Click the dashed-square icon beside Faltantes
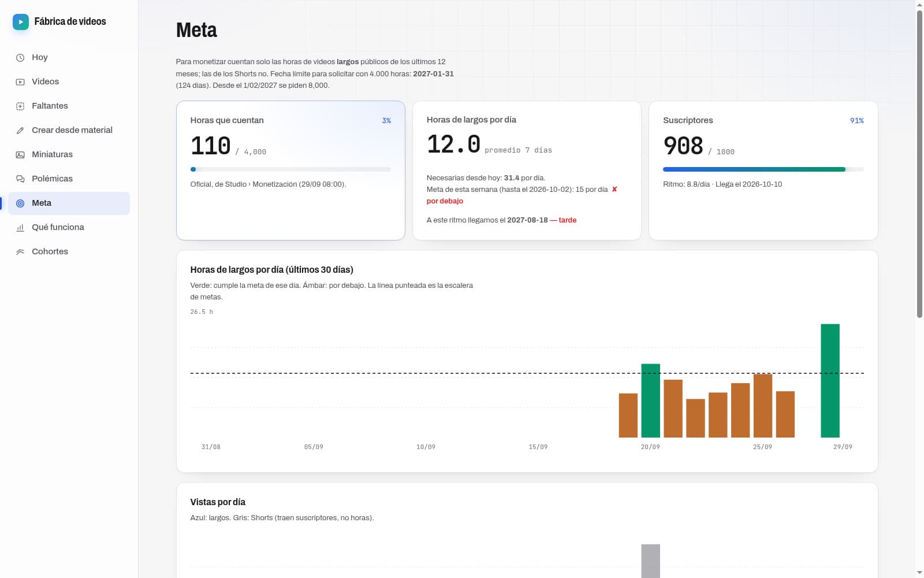924x578 pixels. [20, 106]
